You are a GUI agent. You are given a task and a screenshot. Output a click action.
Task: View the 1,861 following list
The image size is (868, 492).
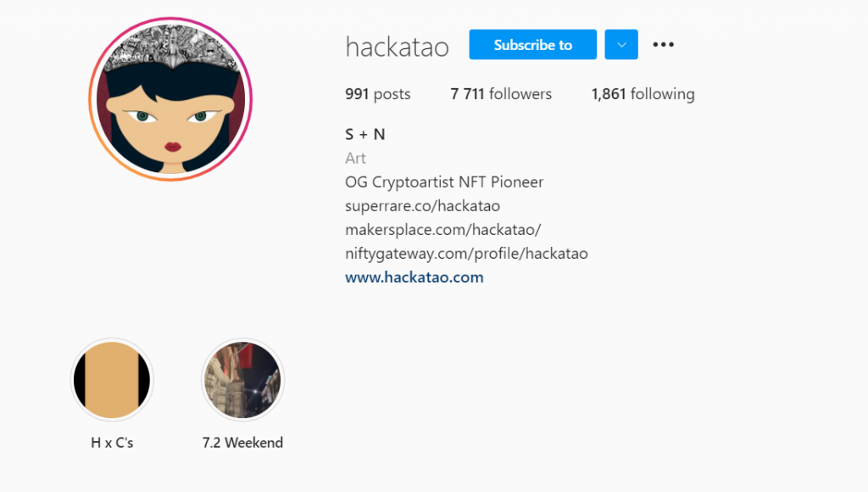click(643, 94)
